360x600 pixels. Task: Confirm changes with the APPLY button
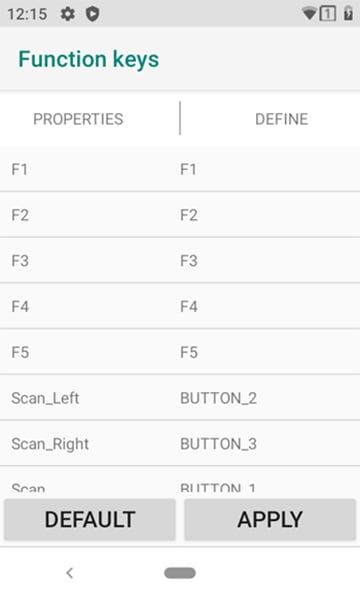(270, 519)
